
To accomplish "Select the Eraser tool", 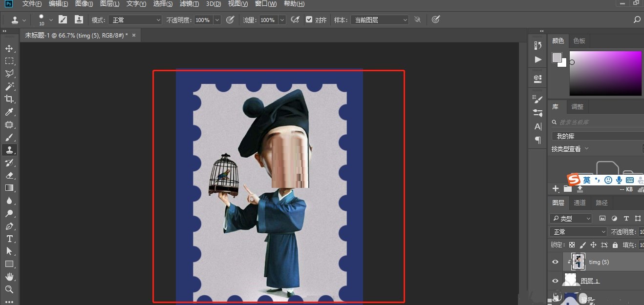I will tap(9, 175).
